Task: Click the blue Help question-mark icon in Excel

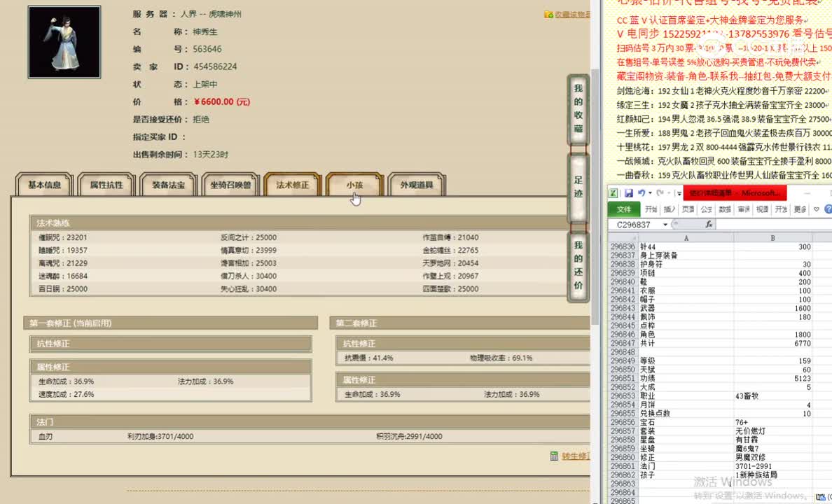Action: coord(828,209)
